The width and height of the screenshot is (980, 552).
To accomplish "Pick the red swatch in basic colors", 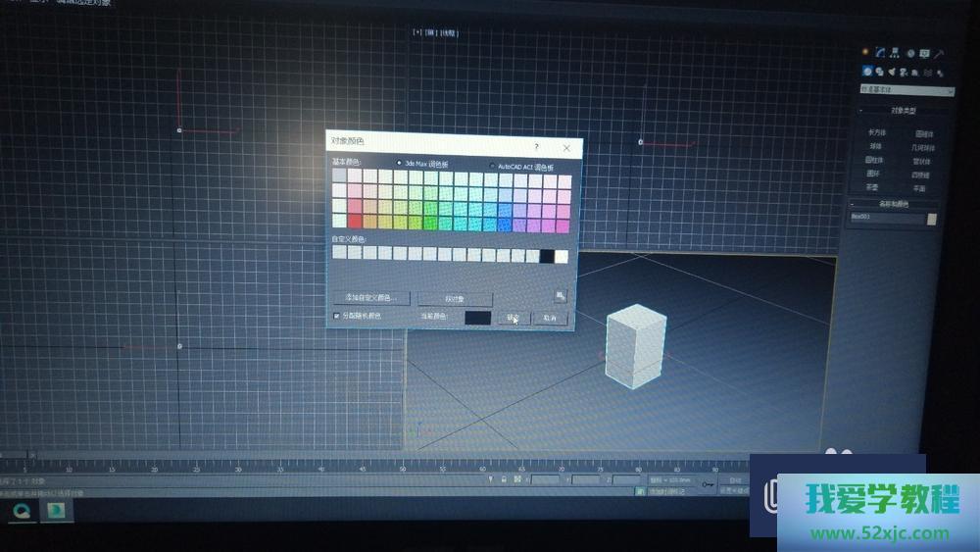I will coord(355,223).
